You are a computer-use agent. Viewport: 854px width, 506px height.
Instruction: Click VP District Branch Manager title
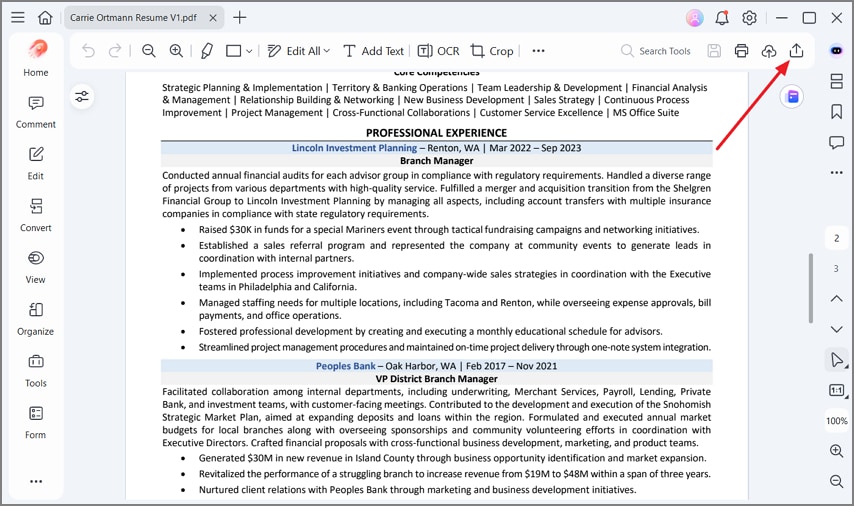436,379
